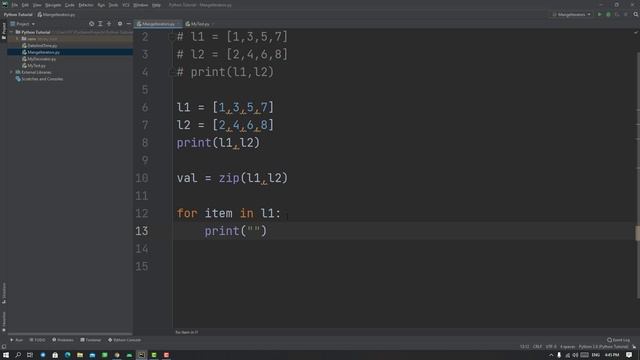Click the fold end marker on line 4
Image resolution: width=640 pixels, height=360 pixels.
[172, 72]
